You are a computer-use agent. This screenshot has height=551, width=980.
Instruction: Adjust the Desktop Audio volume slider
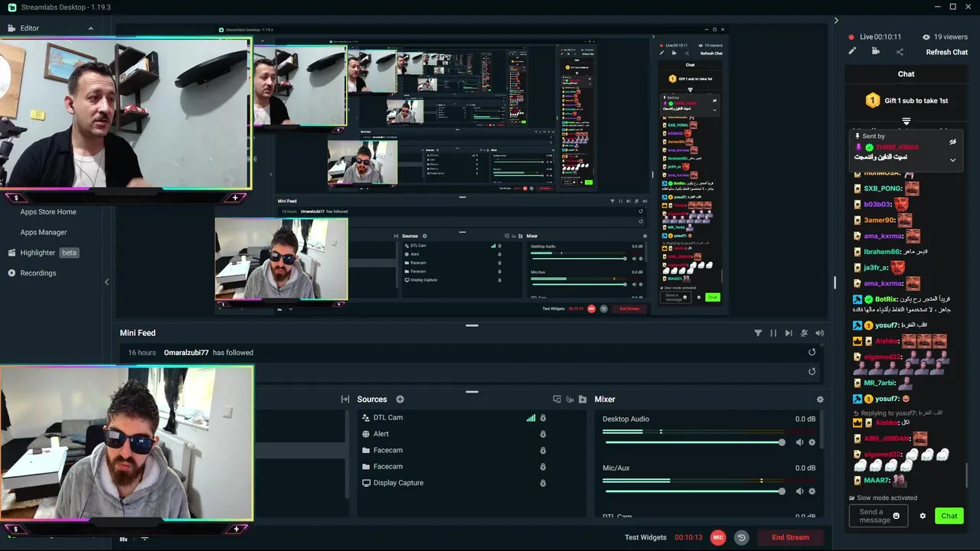[x=694, y=442]
